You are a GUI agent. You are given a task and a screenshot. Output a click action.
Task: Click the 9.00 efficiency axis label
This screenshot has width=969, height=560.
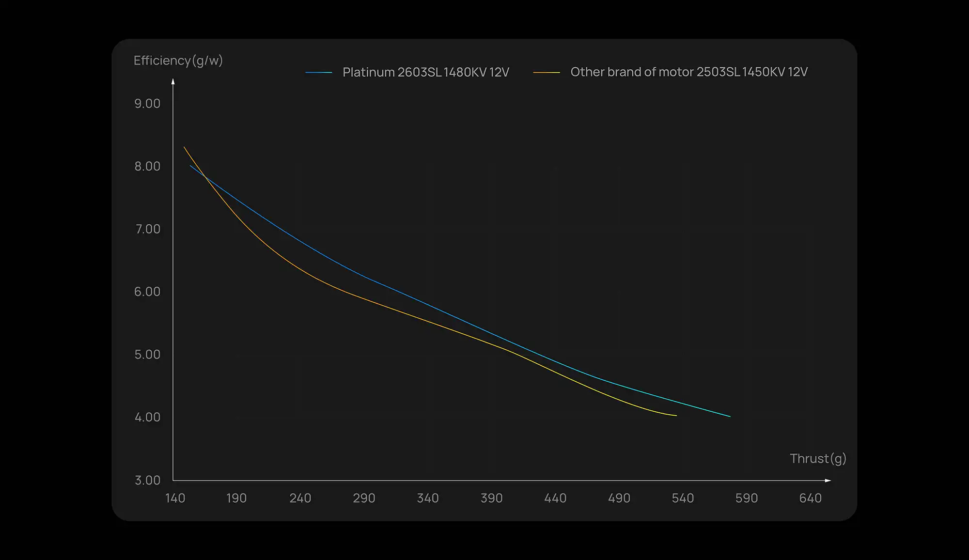(147, 104)
